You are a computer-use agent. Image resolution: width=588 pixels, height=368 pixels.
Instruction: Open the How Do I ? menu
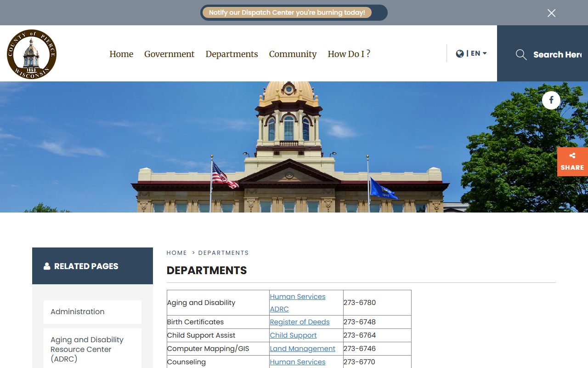pos(349,54)
